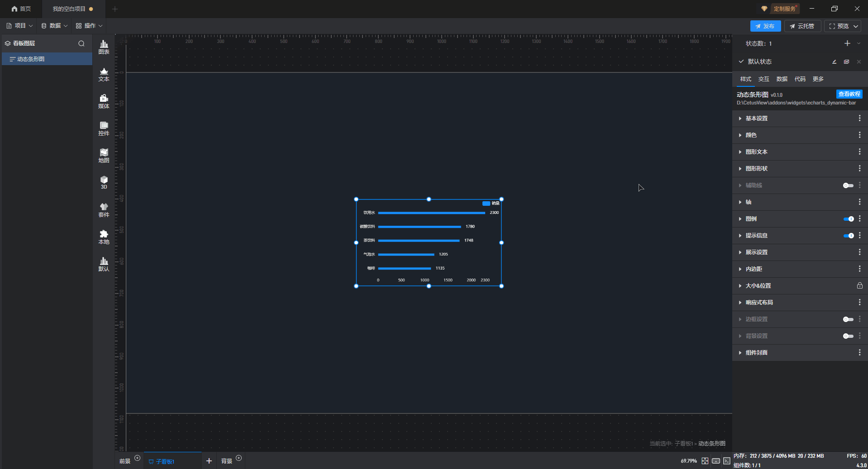Delete the 默认状态 state with the X icon
This screenshot has height=469, width=868.
[858, 62]
